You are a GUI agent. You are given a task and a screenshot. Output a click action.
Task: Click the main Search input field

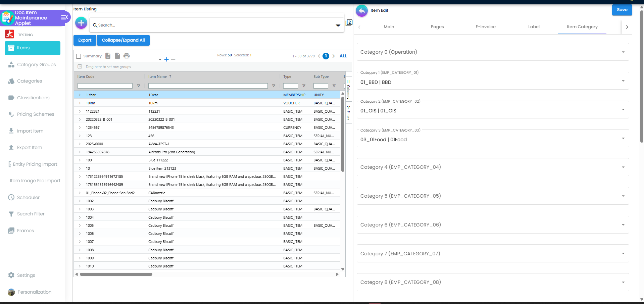pyautogui.click(x=215, y=25)
